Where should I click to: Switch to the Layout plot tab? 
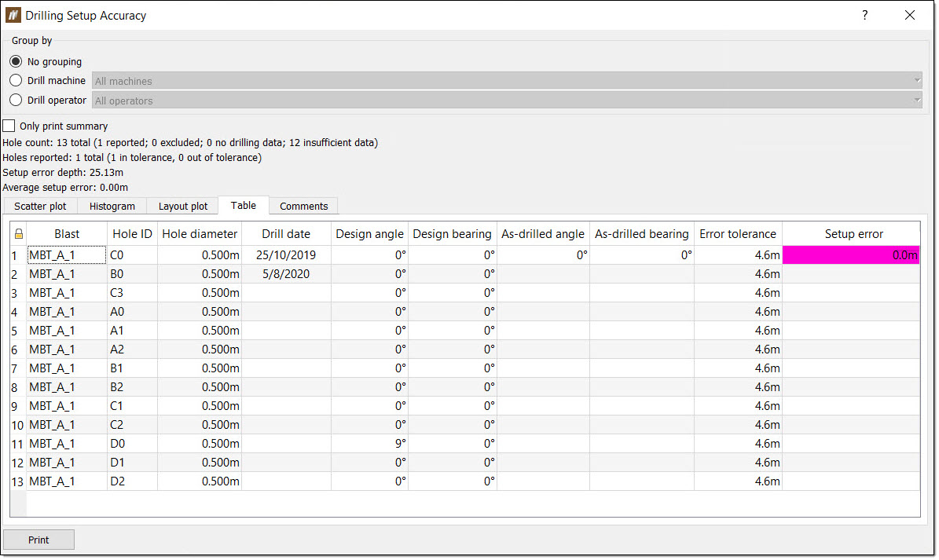point(182,207)
